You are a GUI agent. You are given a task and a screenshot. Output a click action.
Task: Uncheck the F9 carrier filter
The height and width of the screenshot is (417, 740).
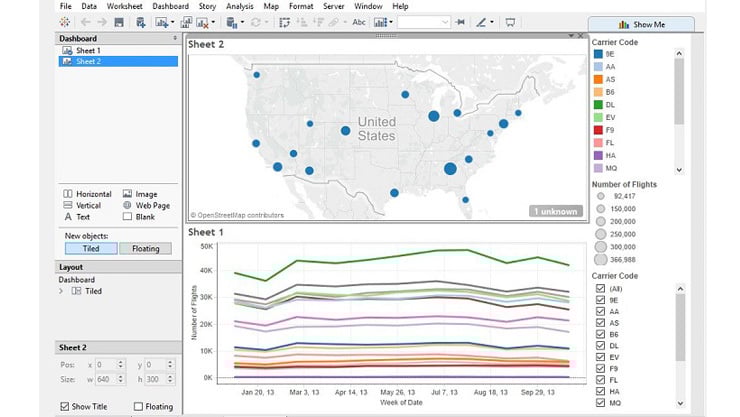[x=600, y=368]
